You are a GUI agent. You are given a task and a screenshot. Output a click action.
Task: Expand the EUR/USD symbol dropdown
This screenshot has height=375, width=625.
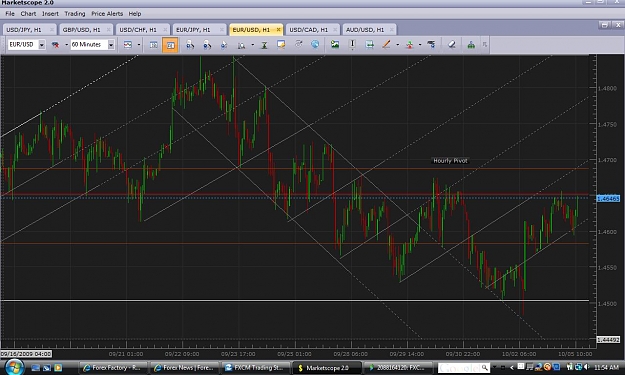(41, 45)
